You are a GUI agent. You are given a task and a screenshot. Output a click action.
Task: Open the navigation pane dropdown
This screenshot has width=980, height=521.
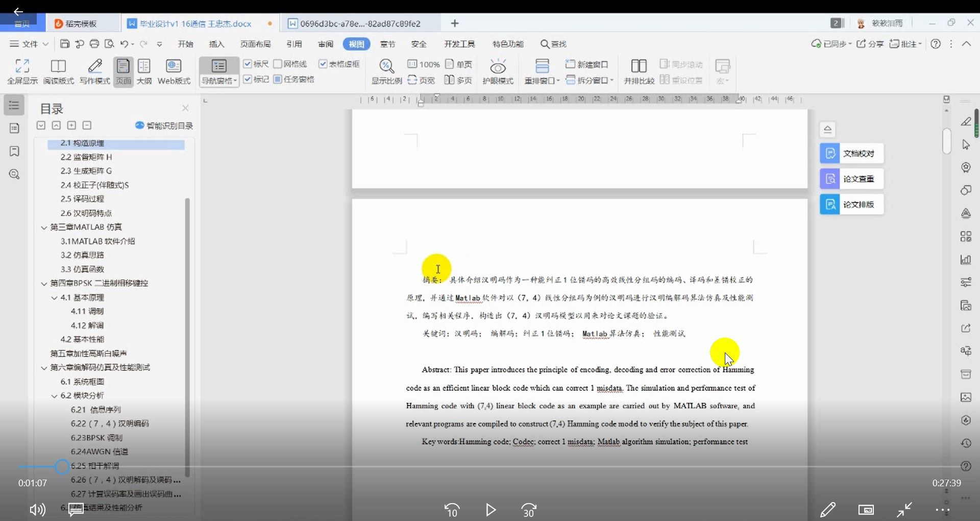point(219,81)
